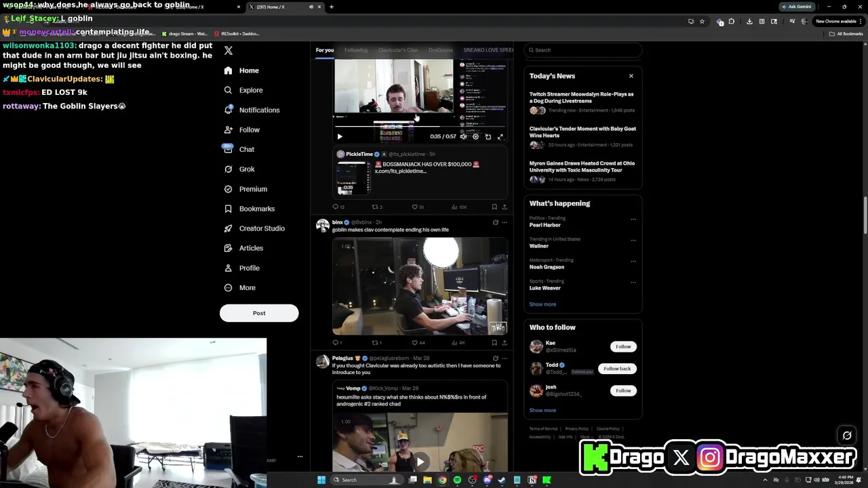Open the Grok icon in sidebar
This screenshot has width=868, height=488.
[x=229, y=169]
